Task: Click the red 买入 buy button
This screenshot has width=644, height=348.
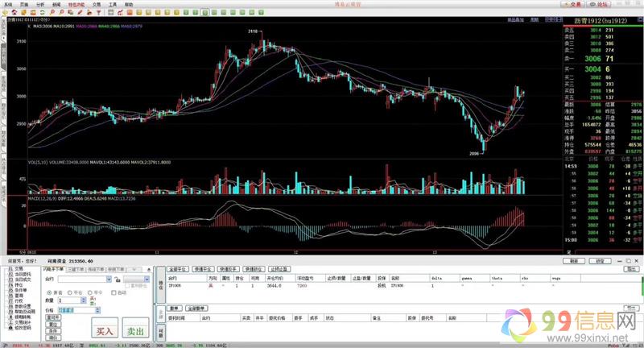Action: (x=105, y=330)
